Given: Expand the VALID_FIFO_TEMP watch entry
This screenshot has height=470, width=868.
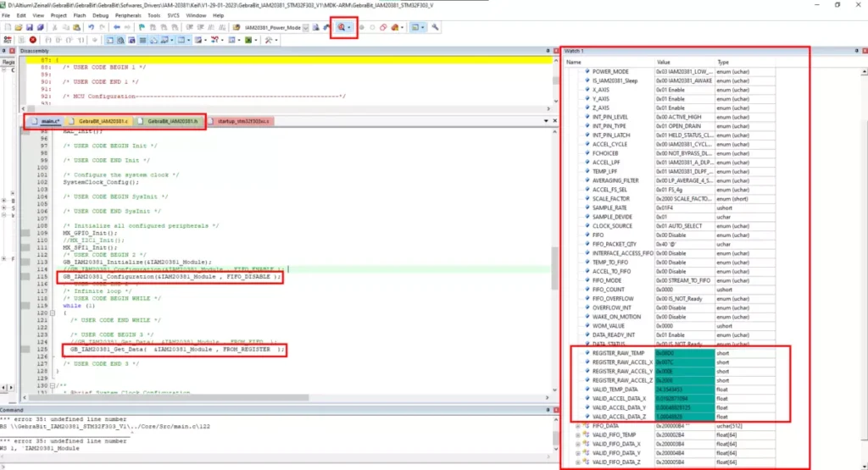Looking at the screenshot, I should [578, 435].
